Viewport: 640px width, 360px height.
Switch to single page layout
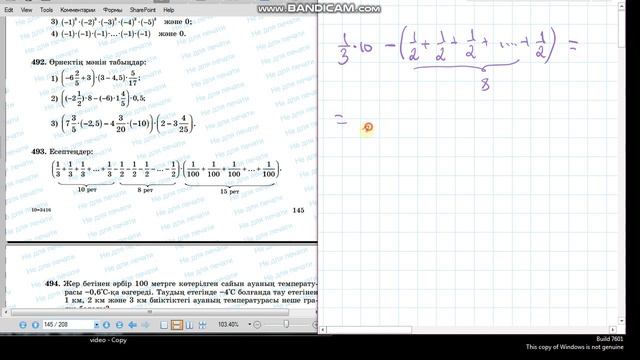pos(164,325)
